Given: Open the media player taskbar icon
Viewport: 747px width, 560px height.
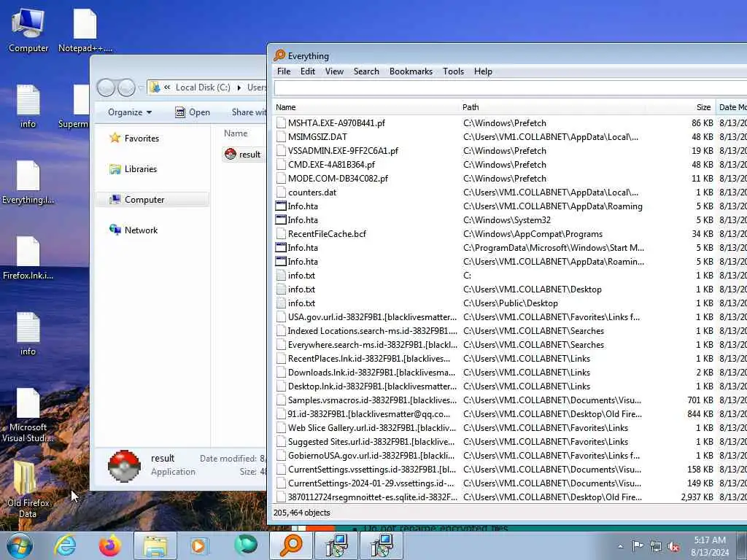Looking at the screenshot, I should coord(198,545).
